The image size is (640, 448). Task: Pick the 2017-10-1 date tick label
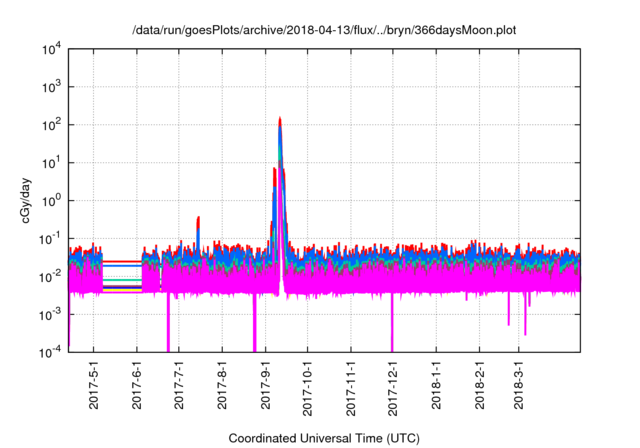pyautogui.click(x=307, y=388)
